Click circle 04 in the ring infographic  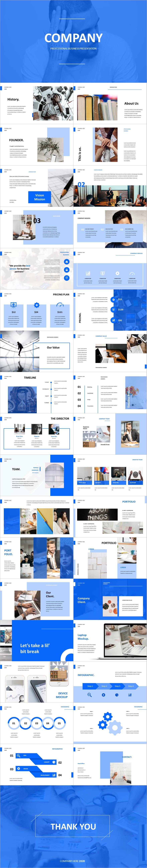48,723
